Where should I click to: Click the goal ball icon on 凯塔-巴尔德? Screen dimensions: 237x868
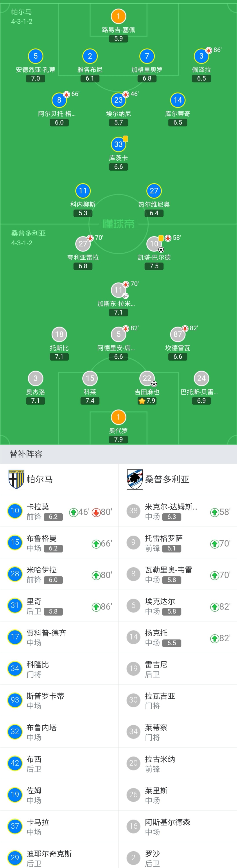point(161,250)
